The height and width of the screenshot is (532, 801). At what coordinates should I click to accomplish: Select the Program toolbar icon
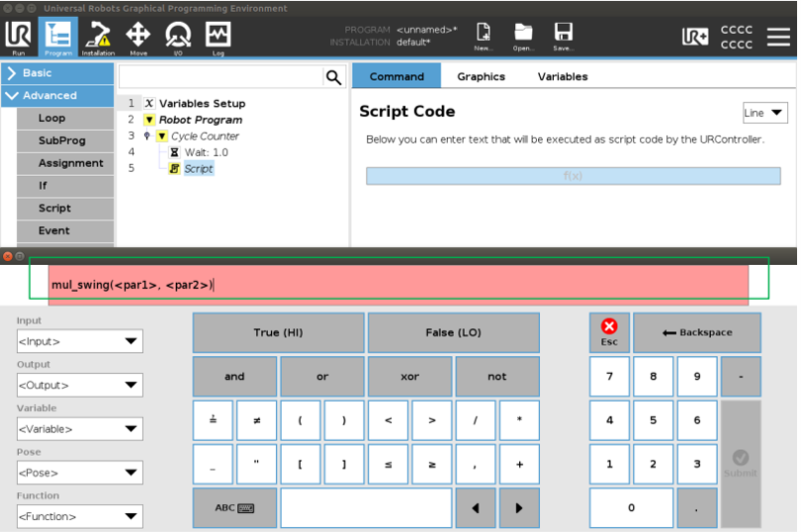click(57, 37)
